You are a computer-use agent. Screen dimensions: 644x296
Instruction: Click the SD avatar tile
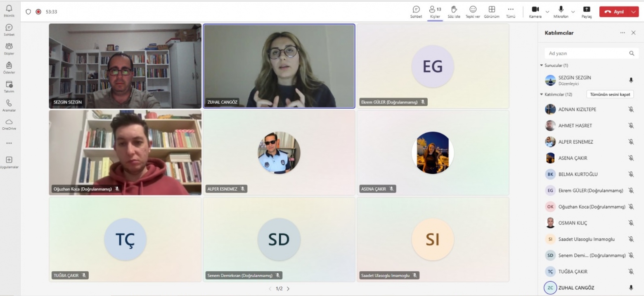pos(279,239)
